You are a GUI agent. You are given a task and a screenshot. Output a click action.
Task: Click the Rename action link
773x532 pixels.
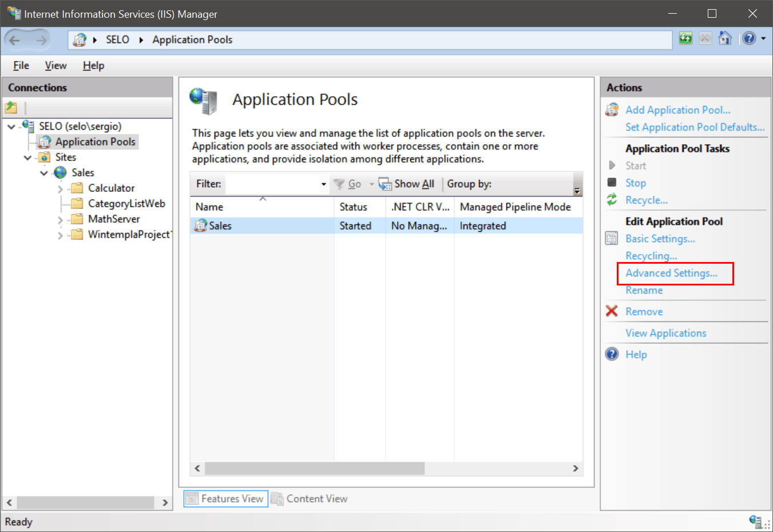coord(644,290)
